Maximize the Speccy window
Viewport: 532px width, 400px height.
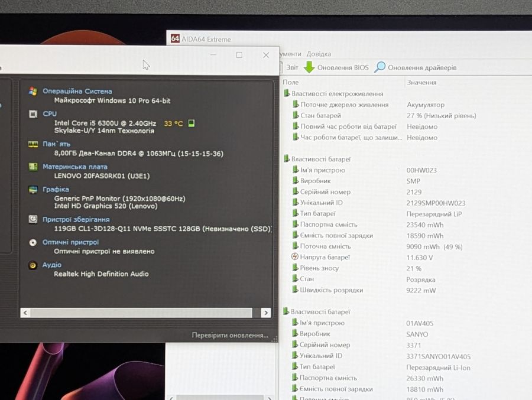(x=239, y=55)
